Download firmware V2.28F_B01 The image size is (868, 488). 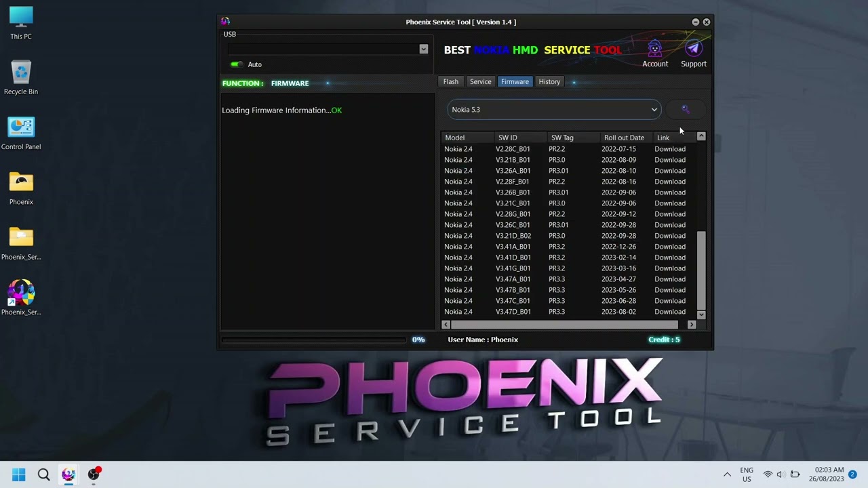click(x=670, y=182)
